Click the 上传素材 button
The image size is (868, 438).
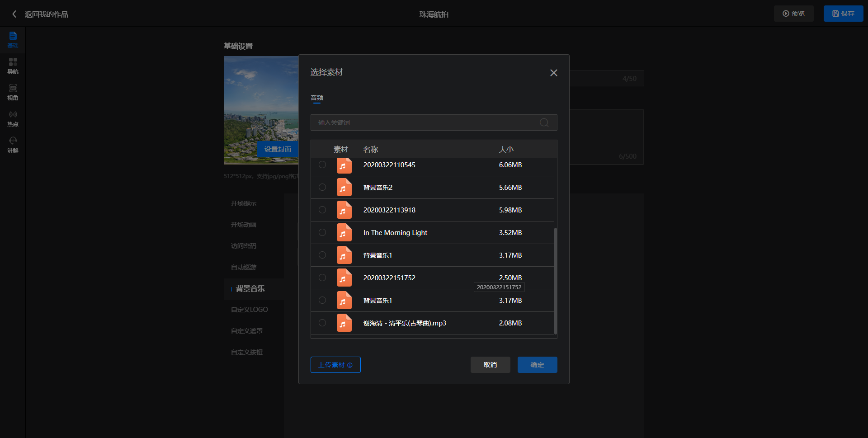(x=335, y=365)
